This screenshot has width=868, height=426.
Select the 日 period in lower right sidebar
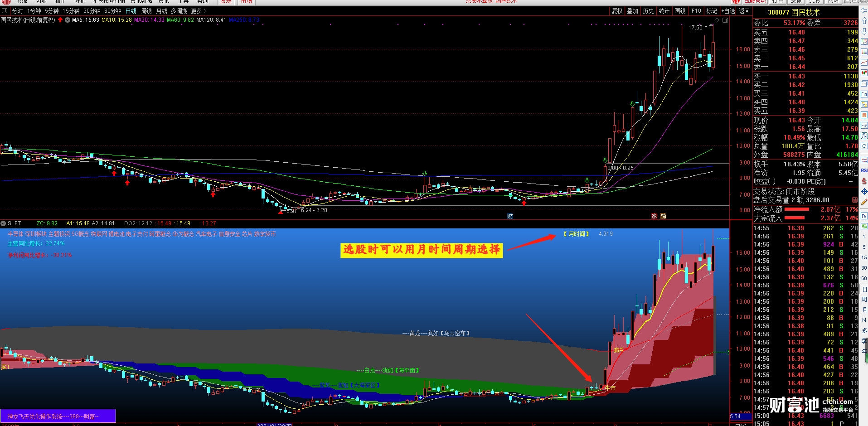(864, 290)
